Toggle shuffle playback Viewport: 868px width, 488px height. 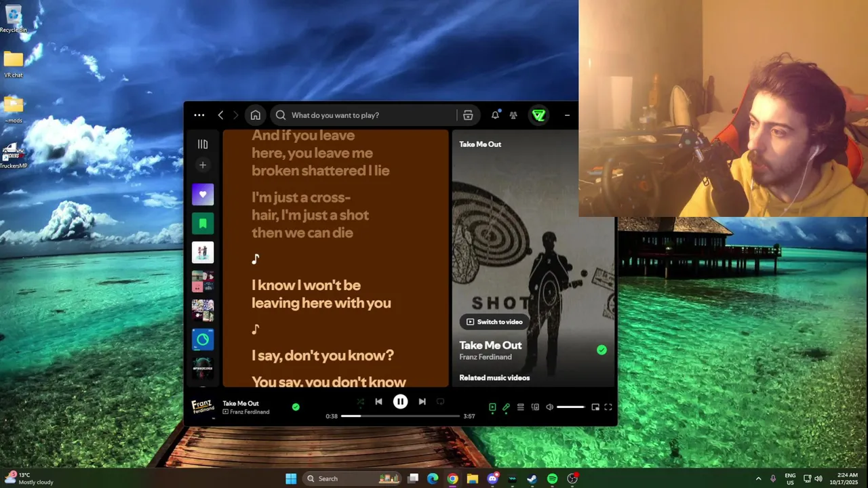(360, 402)
